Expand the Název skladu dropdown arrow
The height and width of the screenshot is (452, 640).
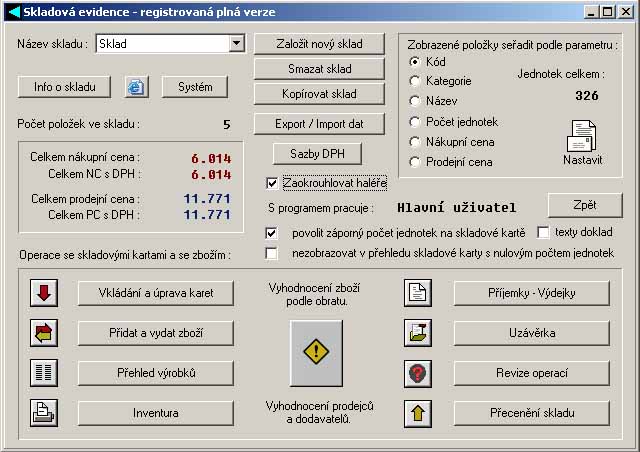point(236,43)
